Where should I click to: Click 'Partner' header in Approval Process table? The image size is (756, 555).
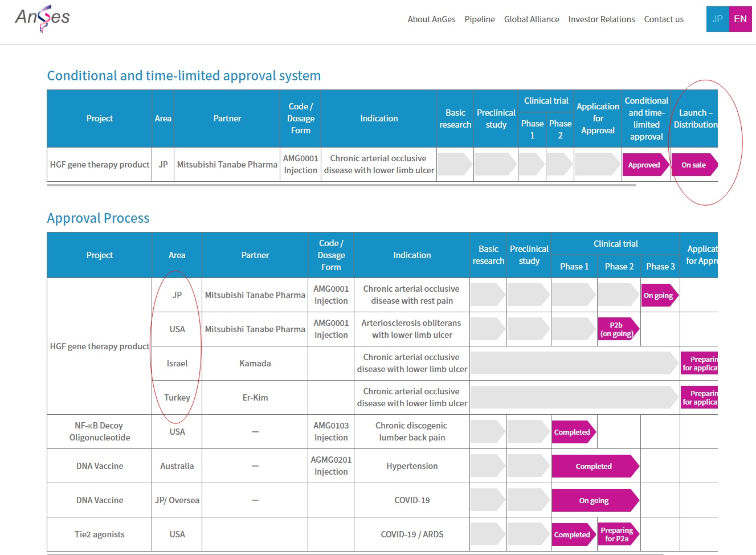[255, 255]
